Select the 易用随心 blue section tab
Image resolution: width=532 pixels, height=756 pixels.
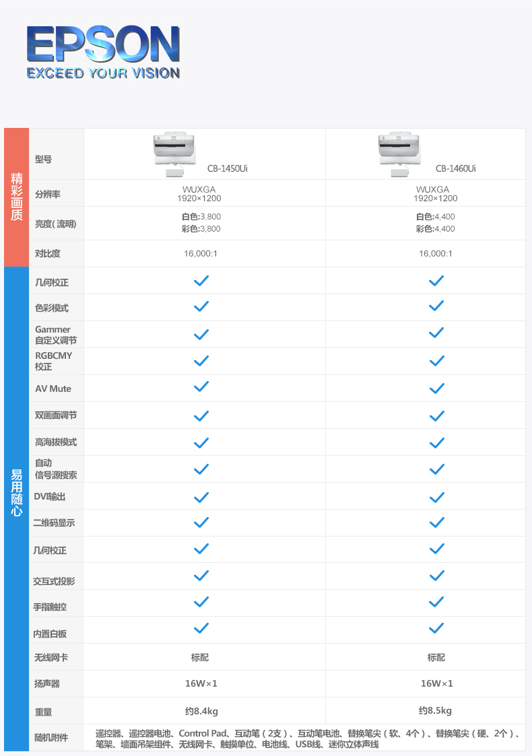coord(16,509)
